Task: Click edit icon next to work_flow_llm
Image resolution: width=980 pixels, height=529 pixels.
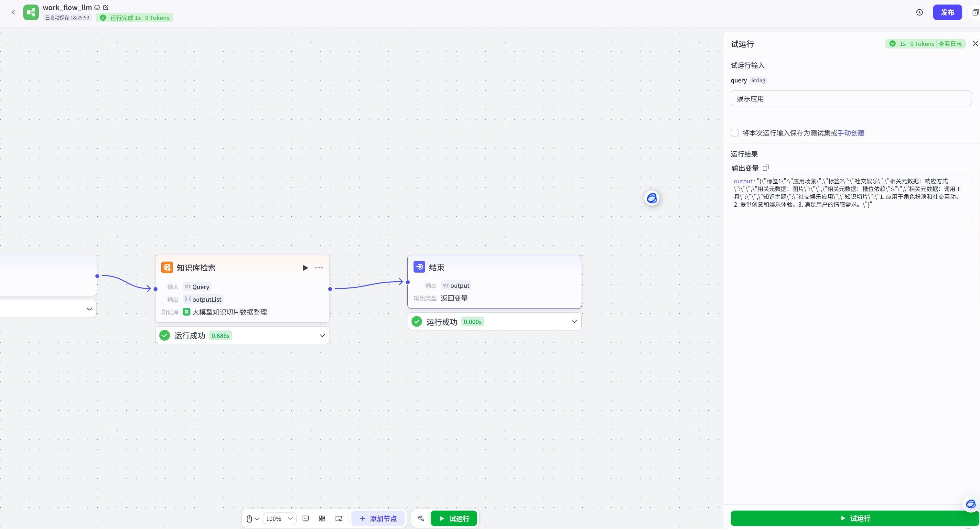Action: pyautogui.click(x=106, y=7)
